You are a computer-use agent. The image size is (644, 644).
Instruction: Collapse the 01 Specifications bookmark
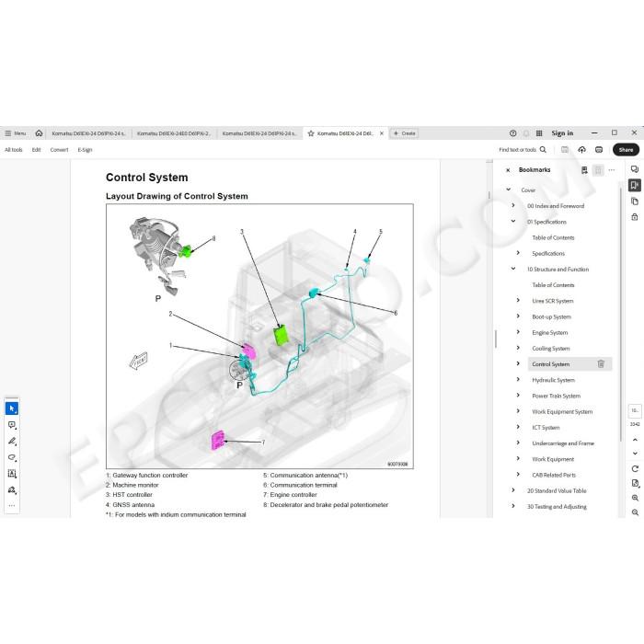[513, 222]
